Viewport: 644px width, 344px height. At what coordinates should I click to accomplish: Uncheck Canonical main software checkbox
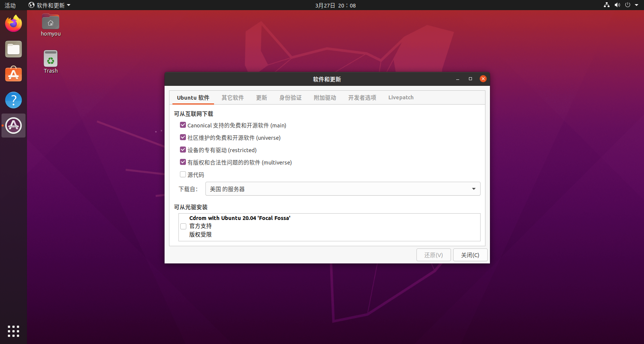(x=183, y=125)
